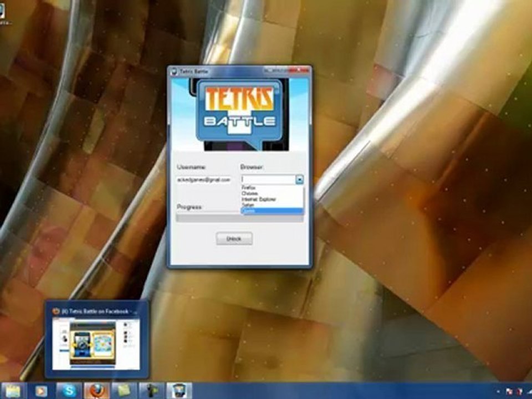Click the Tetris Battle tool taskbar icon

(179, 391)
